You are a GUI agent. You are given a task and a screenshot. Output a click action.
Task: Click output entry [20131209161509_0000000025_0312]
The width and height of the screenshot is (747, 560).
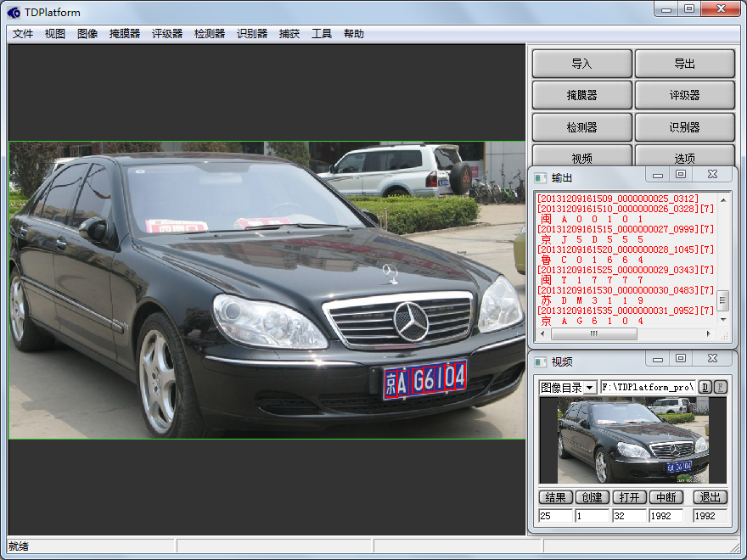pos(618,199)
